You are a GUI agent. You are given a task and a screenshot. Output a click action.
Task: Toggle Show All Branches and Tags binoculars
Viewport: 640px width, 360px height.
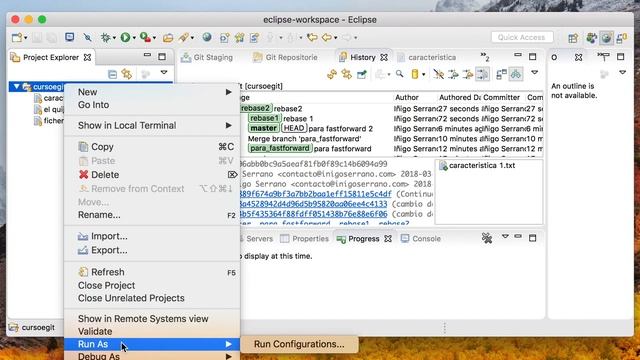tap(516, 74)
